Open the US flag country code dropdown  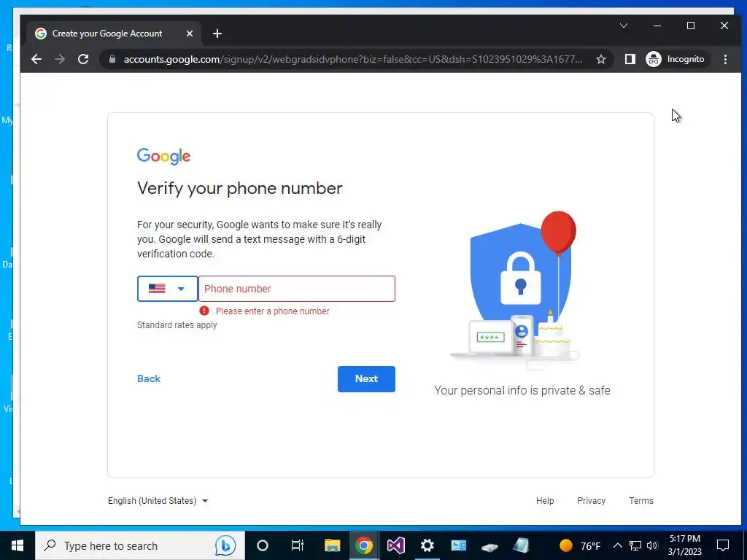coord(167,289)
